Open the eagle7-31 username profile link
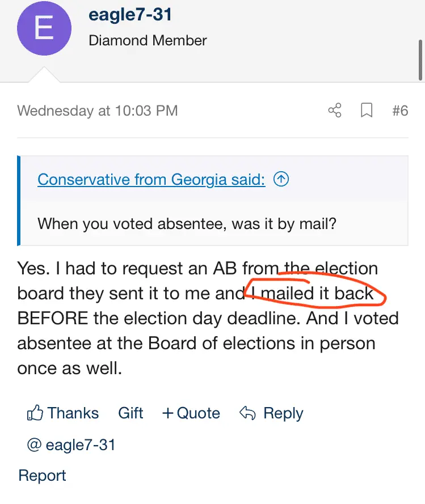 (131, 15)
